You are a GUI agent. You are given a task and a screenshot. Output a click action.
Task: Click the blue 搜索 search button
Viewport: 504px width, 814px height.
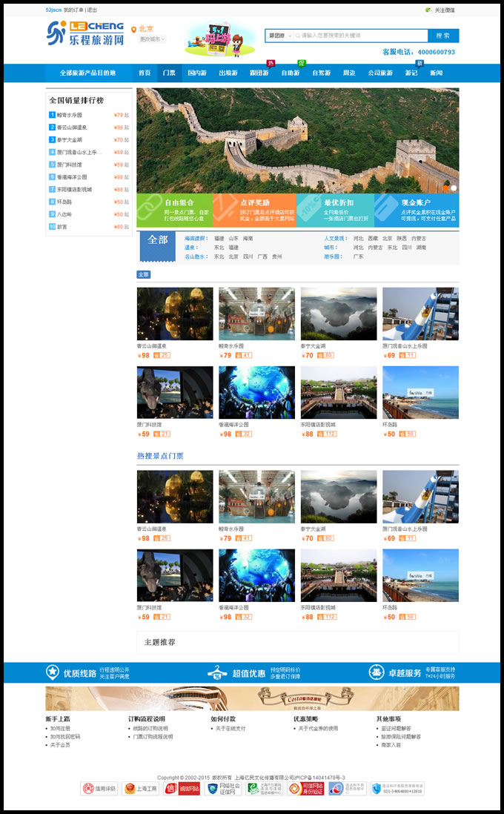tap(443, 36)
